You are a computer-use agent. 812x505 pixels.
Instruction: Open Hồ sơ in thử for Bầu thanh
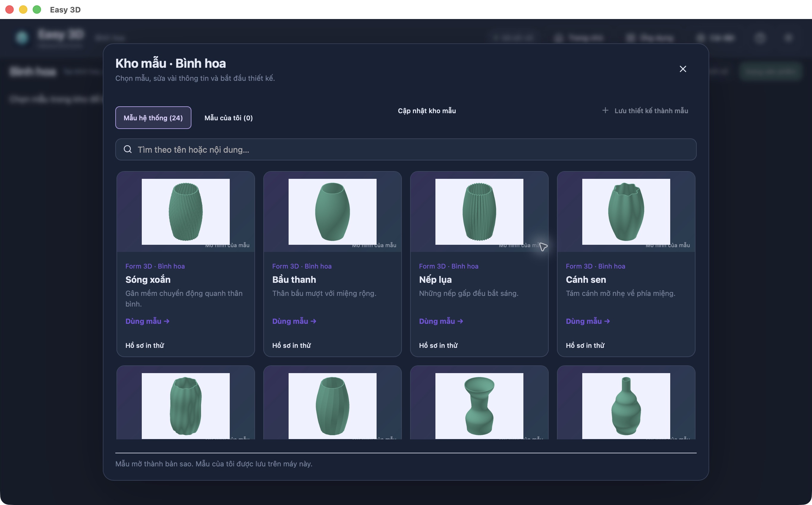tap(291, 345)
